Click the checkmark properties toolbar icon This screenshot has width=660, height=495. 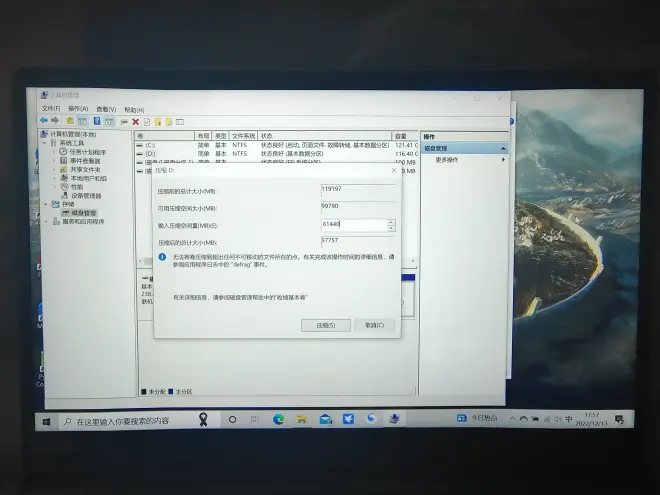(x=147, y=122)
